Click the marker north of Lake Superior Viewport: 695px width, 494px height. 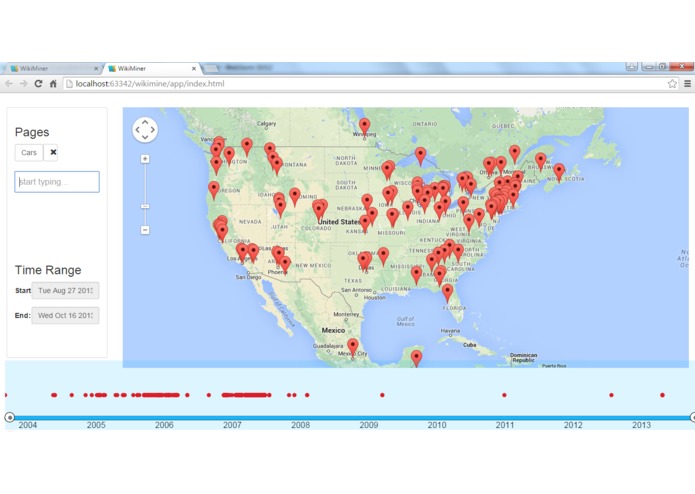(421, 156)
